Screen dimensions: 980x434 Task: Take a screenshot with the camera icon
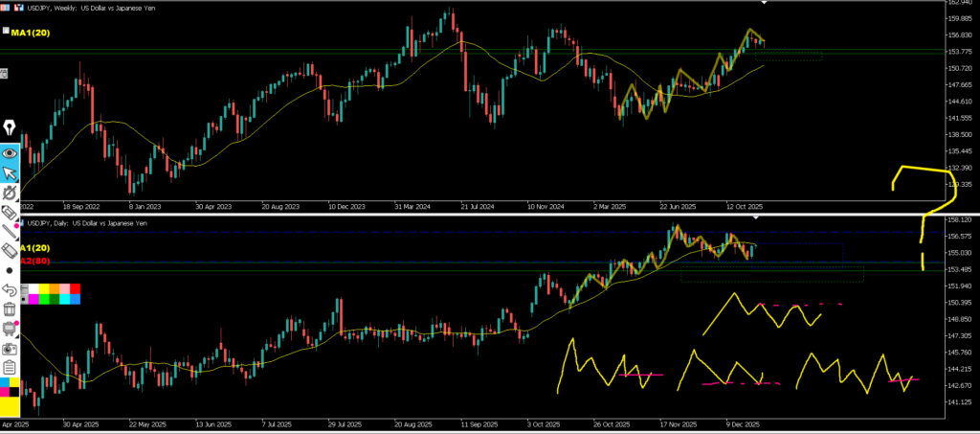tap(11, 349)
